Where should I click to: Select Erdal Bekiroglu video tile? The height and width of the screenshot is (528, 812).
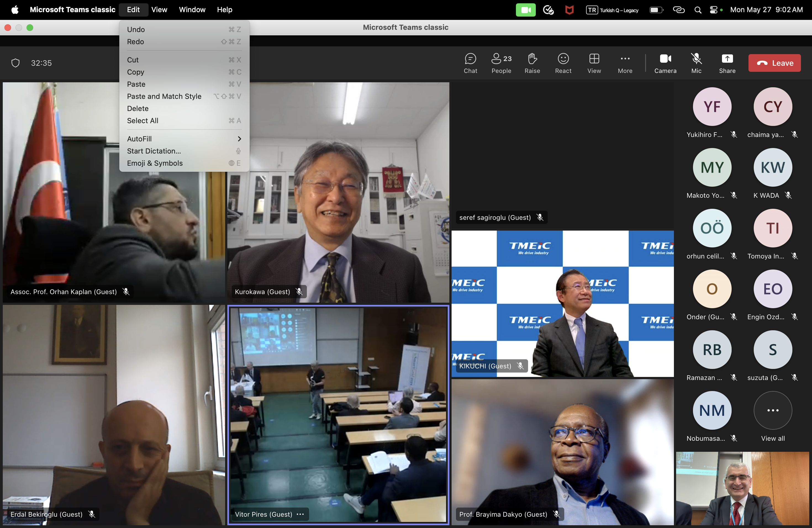pos(114,415)
